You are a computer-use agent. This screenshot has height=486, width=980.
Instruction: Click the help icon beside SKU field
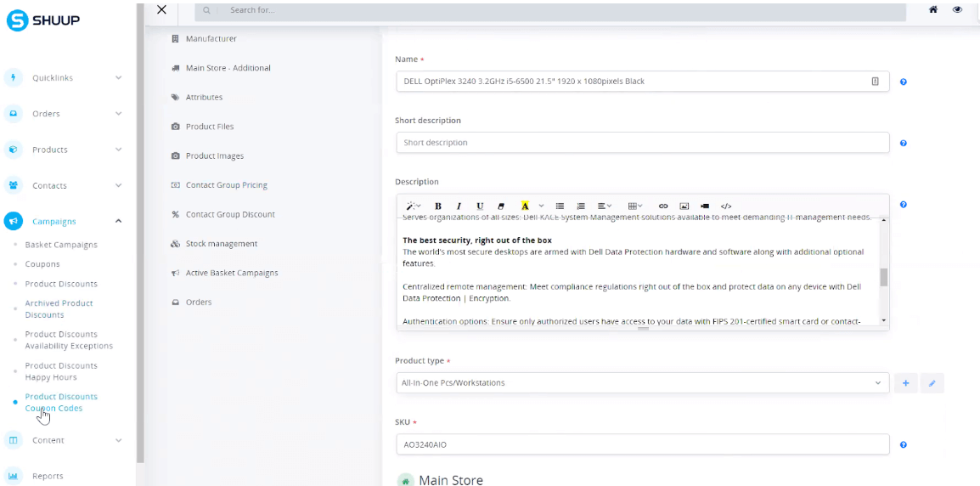pyautogui.click(x=903, y=444)
